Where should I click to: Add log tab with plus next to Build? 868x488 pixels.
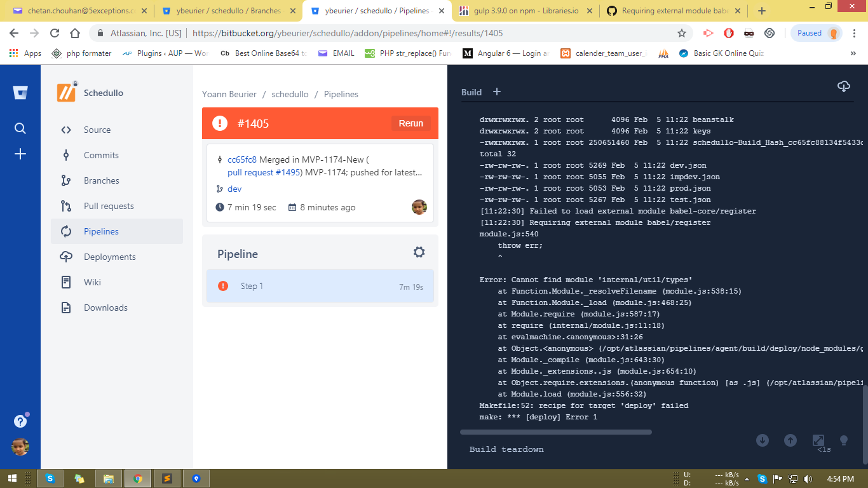tap(497, 91)
